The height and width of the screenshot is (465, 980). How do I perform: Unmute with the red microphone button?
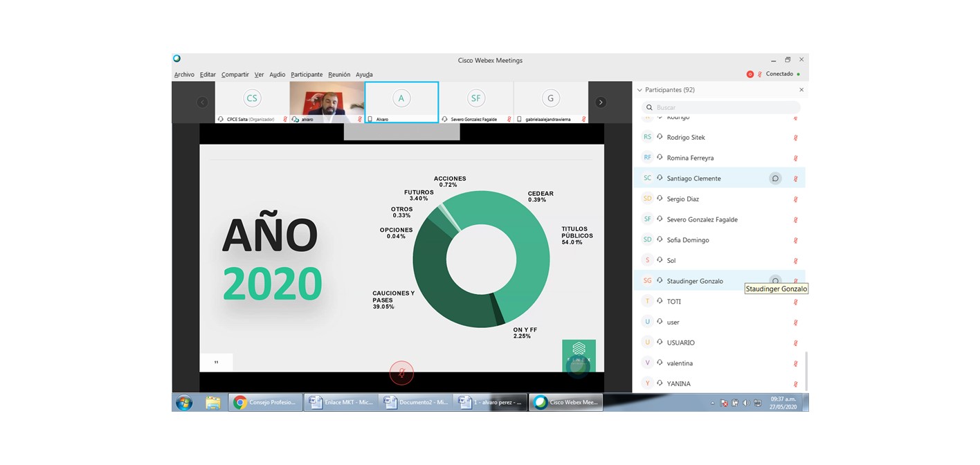pyautogui.click(x=401, y=373)
